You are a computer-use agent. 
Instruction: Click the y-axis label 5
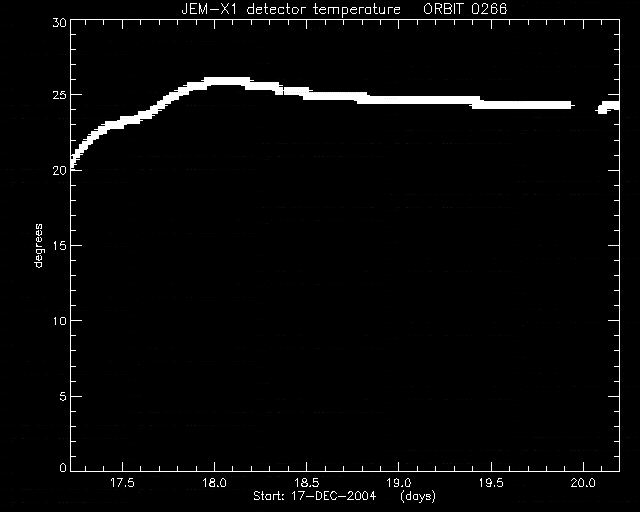(x=63, y=396)
